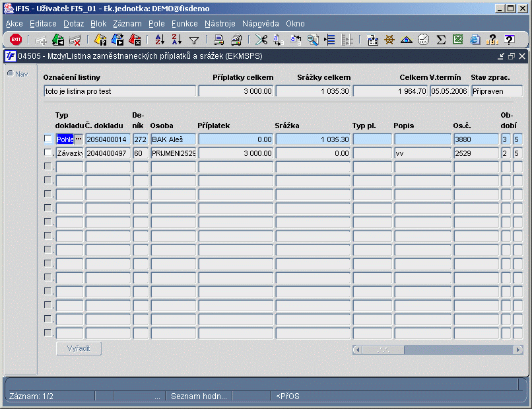The image size is (532, 409).
Task: Open value list button beside Typ dokladu field
Action: point(79,139)
